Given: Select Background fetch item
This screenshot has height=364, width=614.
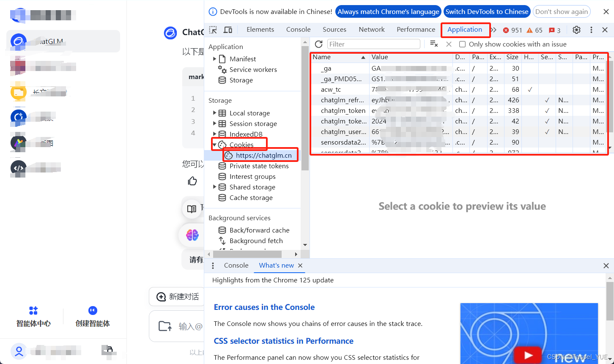Looking at the screenshot, I should point(256,241).
